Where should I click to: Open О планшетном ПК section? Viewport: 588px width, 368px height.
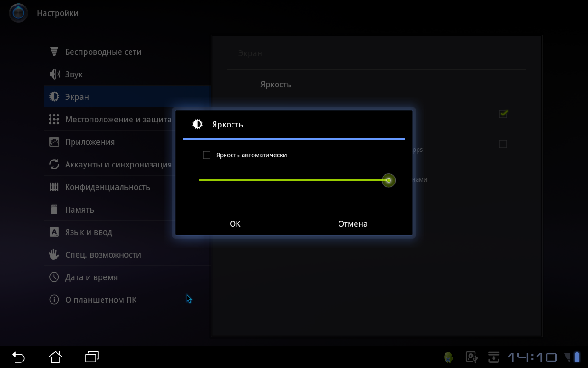101,300
